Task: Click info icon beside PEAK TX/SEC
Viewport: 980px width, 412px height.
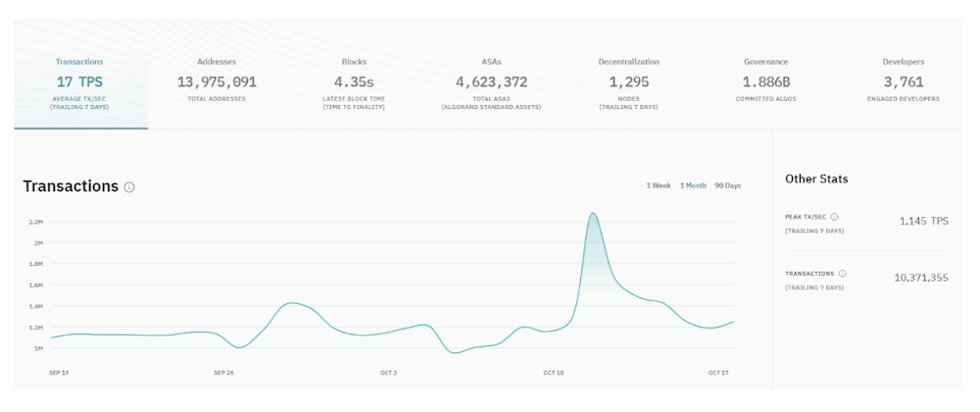Action: (834, 217)
